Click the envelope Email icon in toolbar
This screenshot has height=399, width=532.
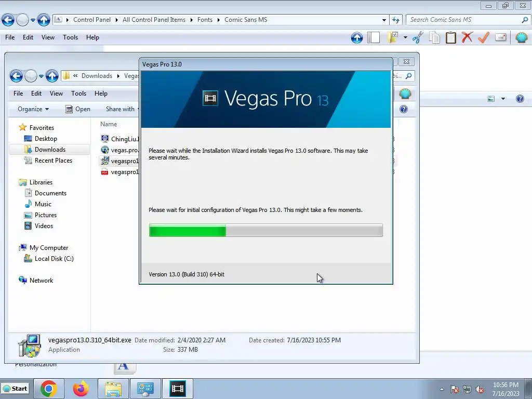pos(501,37)
